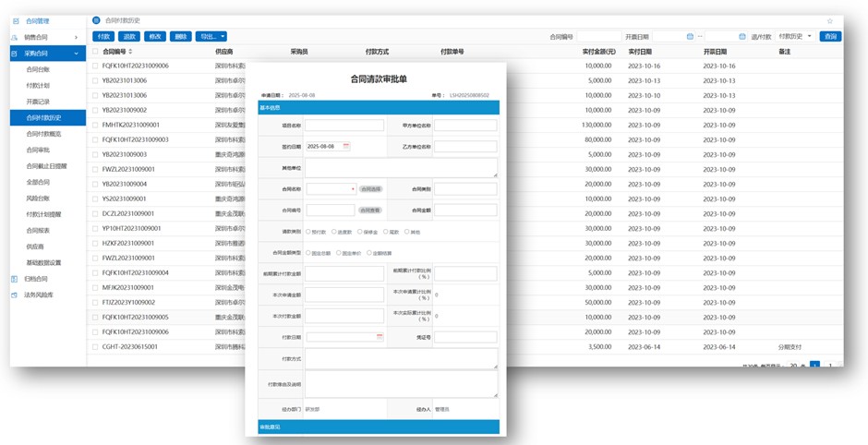Click contract number FTJZ2023Y1009002

pyautogui.click(x=129, y=302)
